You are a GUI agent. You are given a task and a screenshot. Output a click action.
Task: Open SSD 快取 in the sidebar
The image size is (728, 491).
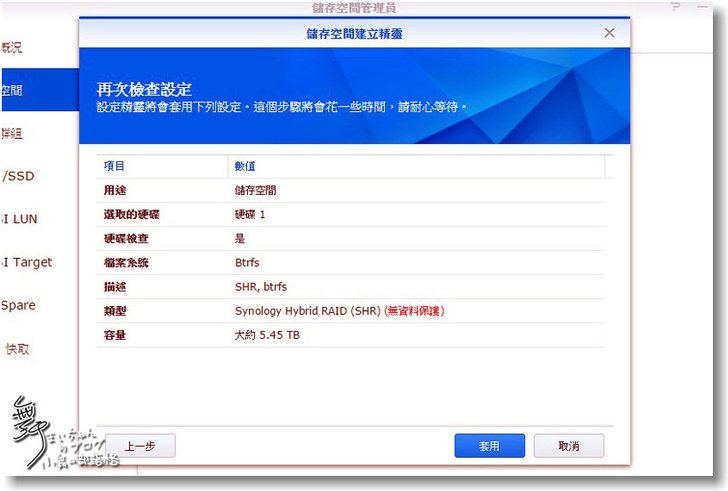[x=16, y=349]
